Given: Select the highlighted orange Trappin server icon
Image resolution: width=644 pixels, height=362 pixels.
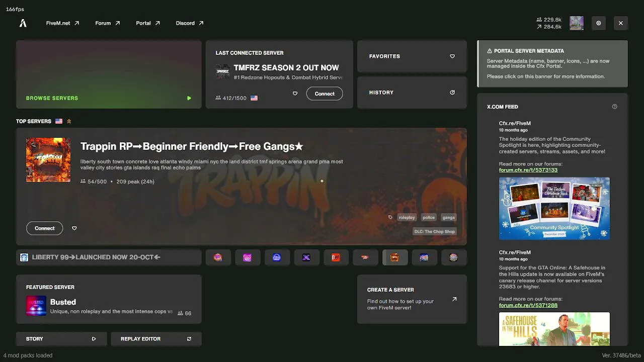Looking at the screenshot, I should 395,257.
